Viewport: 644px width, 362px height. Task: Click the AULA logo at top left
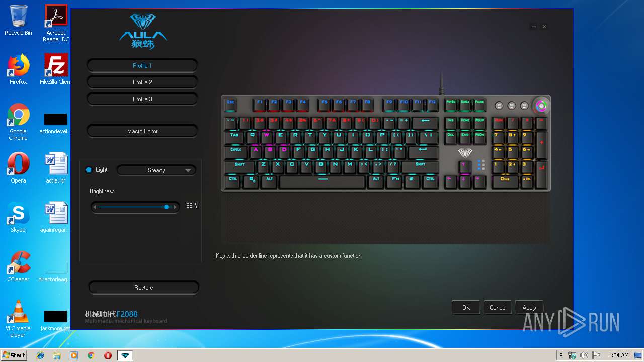[143, 31]
